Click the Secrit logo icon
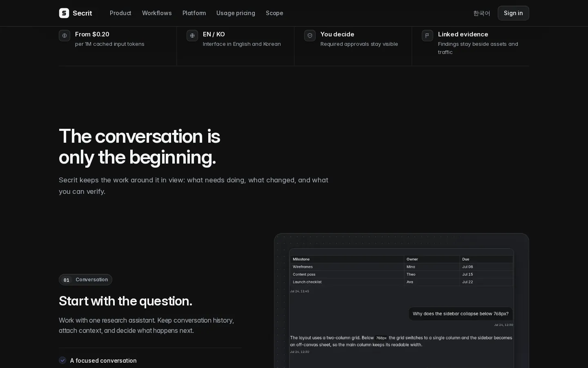The height and width of the screenshot is (368, 588). pos(64,13)
